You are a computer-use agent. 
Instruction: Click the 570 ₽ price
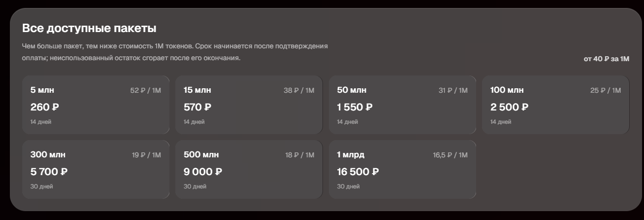pyautogui.click(x=198, y=107)
